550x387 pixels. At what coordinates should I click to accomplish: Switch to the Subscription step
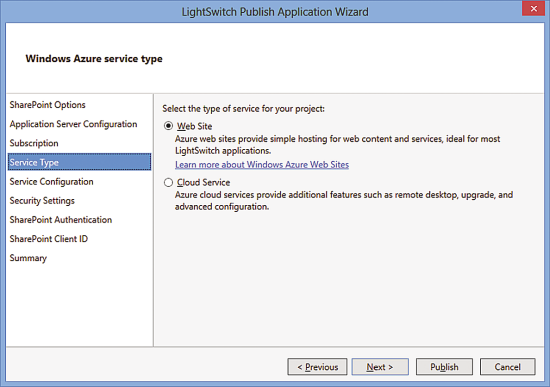(x=34, y=143)
